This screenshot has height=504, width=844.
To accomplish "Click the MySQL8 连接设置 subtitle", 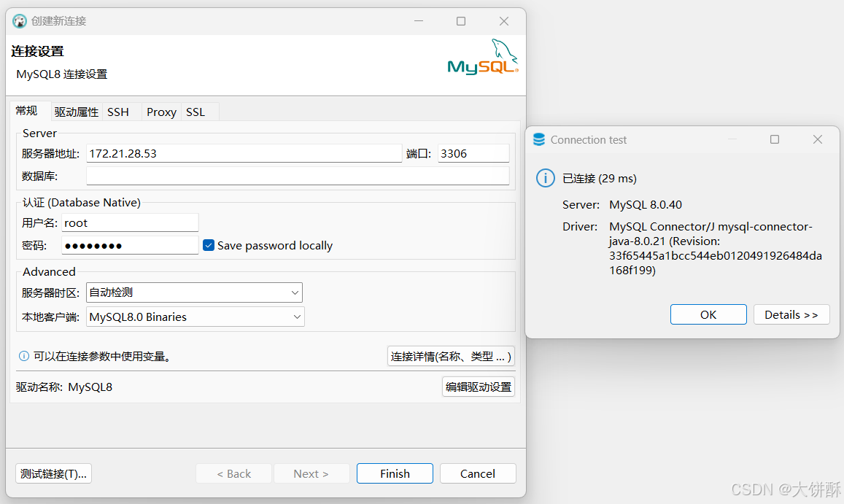I will [x=62, y=74].
